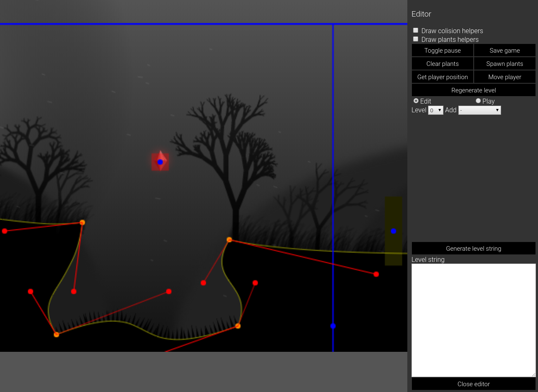Click Get player position button
Image resolution: width=538 pixels, height=392 pixels.
pos(443,77)
